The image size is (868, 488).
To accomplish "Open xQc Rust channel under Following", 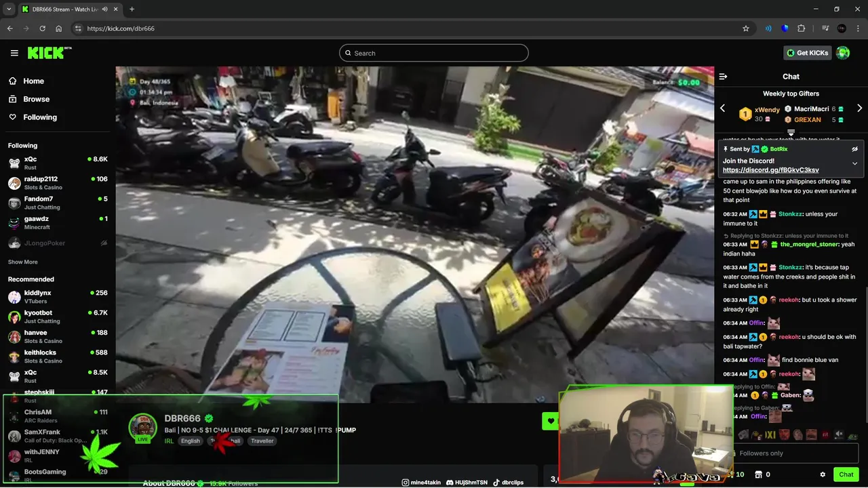I will [x=58, y=163].
